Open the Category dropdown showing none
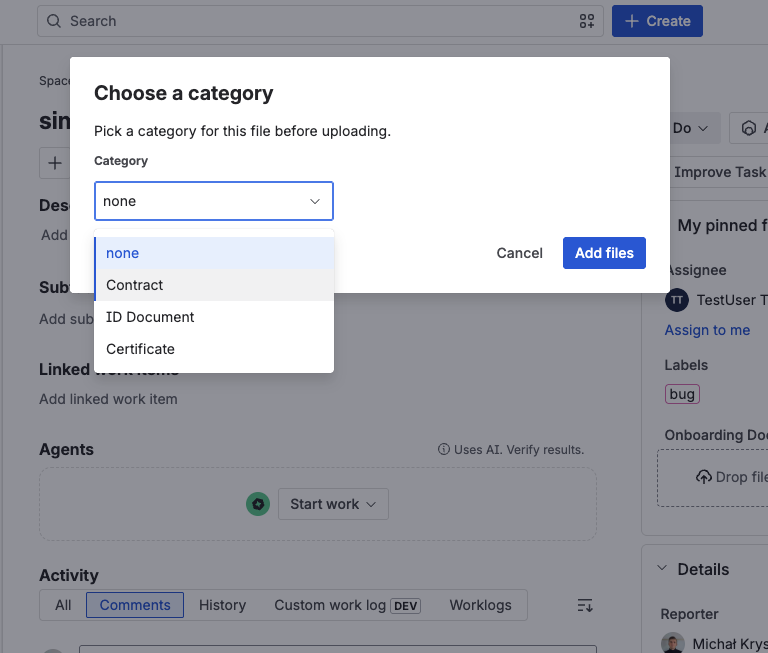This screenshot has height=653, width=768. (x=214, y=201)
